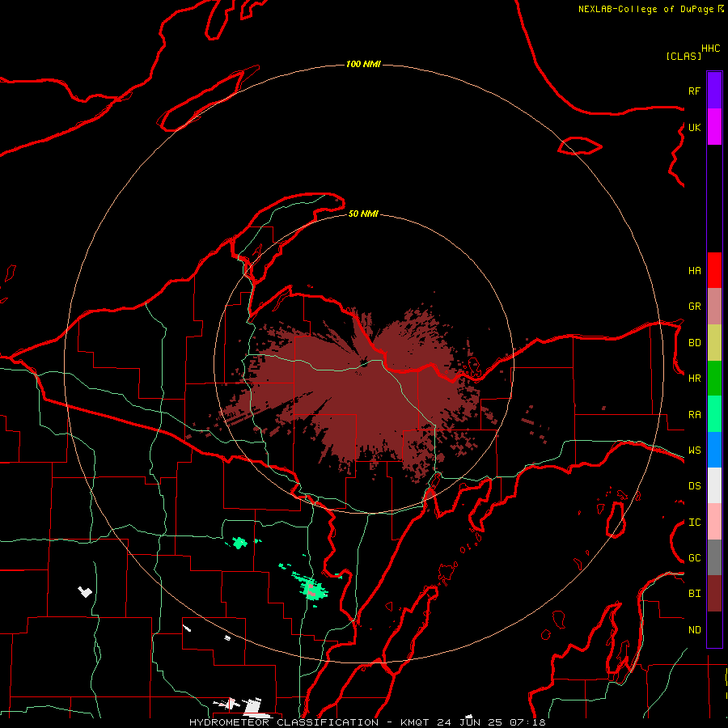
Task: Select the WS blue legend swatch
Action: (714, 450)
